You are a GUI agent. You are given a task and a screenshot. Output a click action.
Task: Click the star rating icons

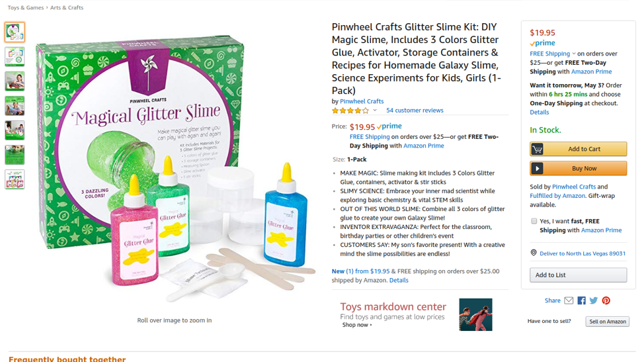[x=350, y=111]
